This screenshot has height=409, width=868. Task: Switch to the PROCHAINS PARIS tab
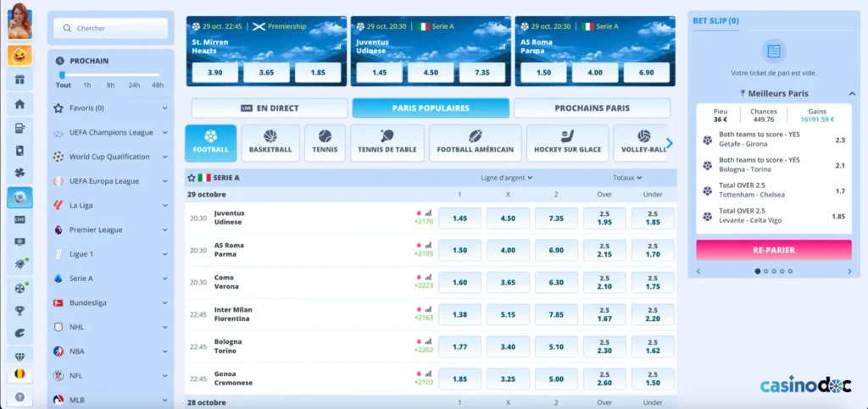click(x=592, y=108)
